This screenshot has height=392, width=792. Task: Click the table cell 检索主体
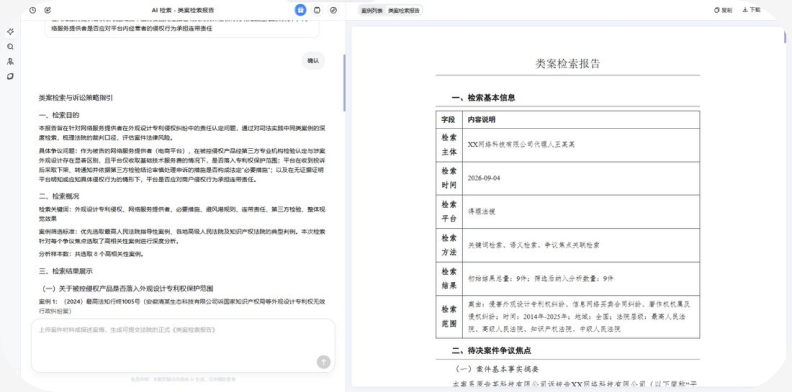(x=449, y=144)
